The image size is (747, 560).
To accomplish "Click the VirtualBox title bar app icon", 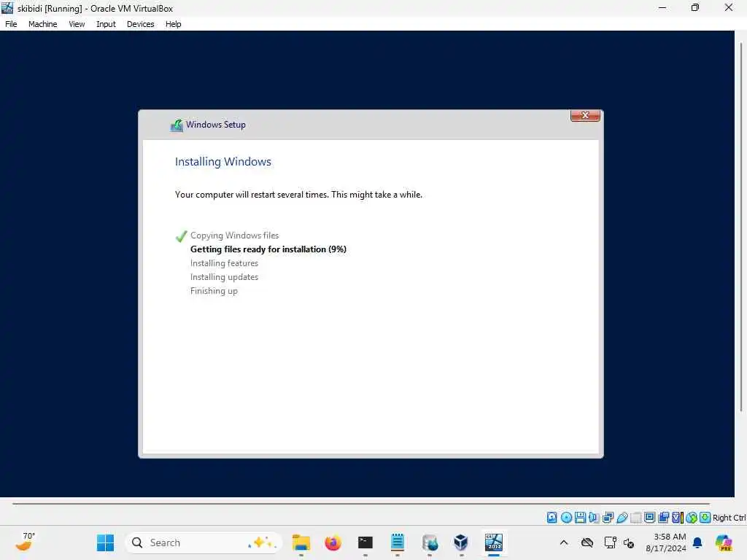I will pos(7,8).
